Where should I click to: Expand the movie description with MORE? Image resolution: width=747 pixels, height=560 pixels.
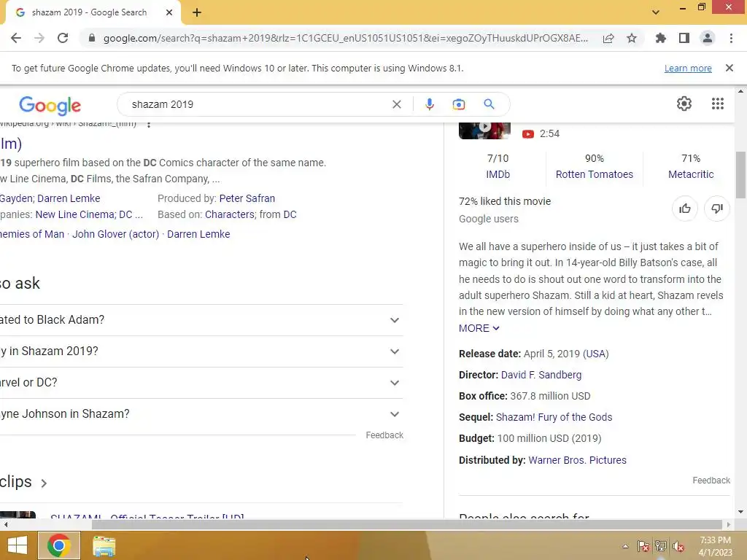[x=479, y=328]
